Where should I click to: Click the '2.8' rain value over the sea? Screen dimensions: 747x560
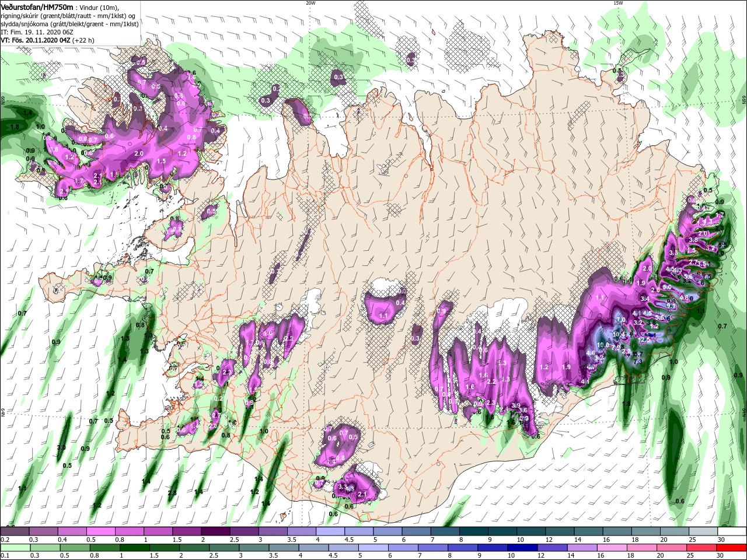click(x=172, y=494)
